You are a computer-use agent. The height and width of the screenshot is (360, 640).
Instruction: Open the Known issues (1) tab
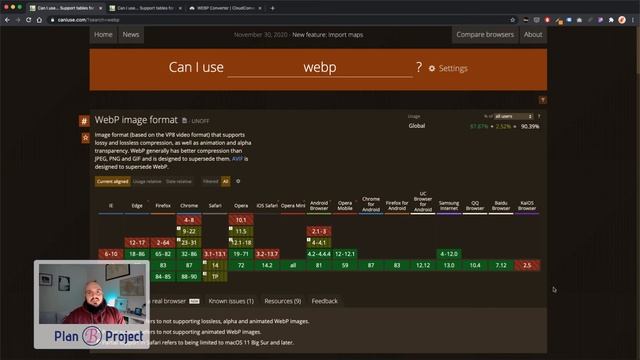pos(231,301)
